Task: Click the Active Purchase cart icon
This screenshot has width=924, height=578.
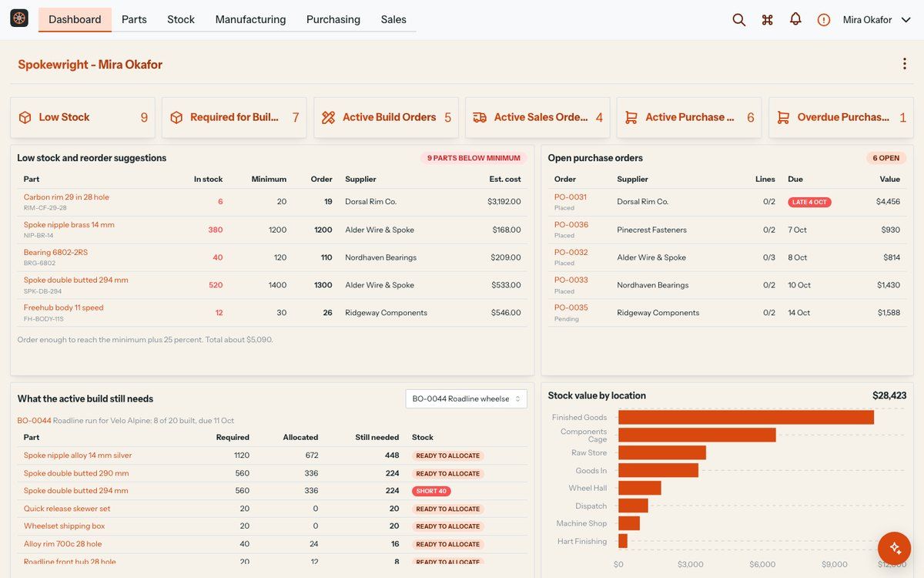Action: (x=631, y=117)
